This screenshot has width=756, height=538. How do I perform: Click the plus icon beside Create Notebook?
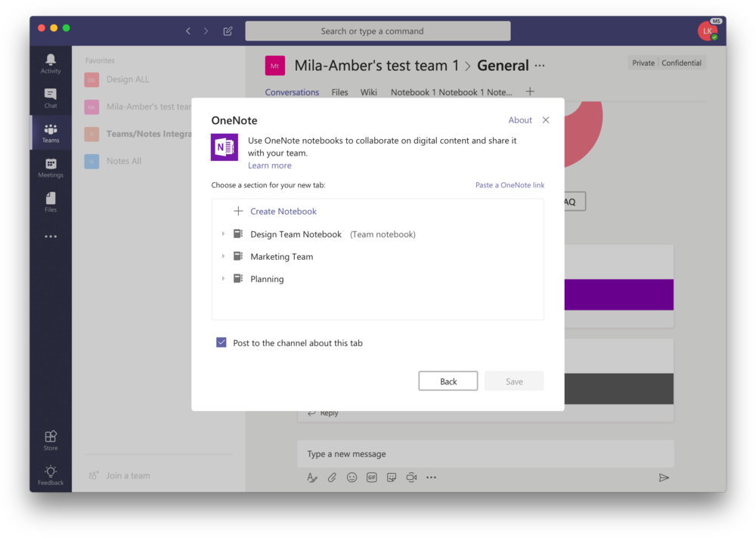click(238, 211)
